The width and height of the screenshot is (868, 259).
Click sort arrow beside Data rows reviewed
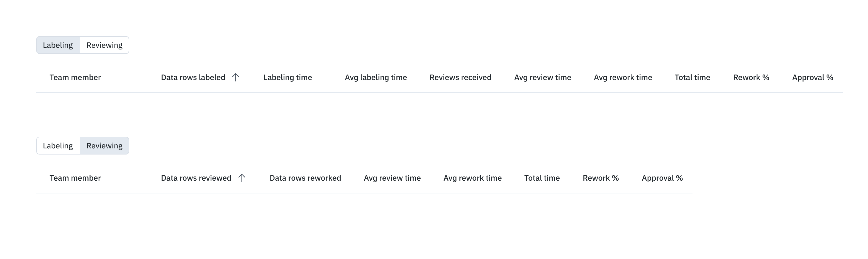(x=242, y=178)
